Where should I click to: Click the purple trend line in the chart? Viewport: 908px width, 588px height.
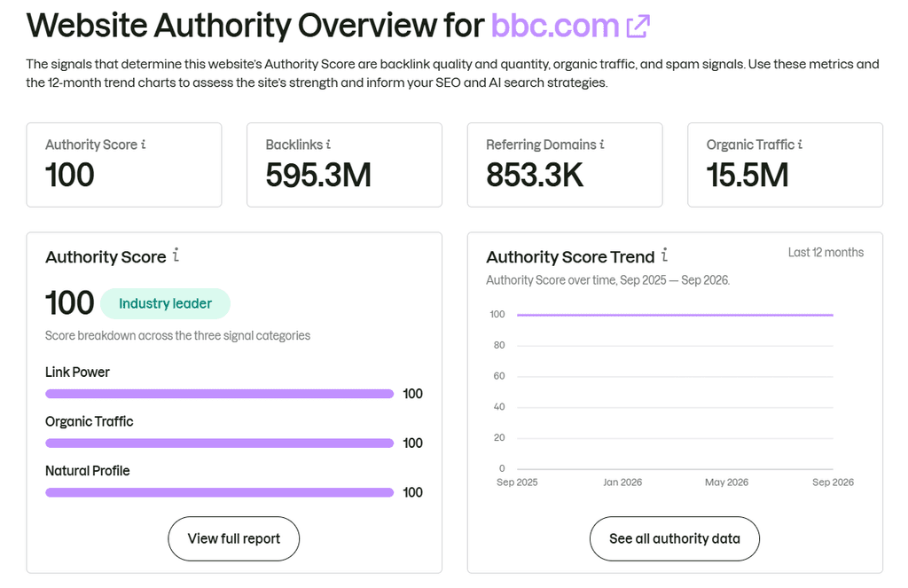point(675,315)
